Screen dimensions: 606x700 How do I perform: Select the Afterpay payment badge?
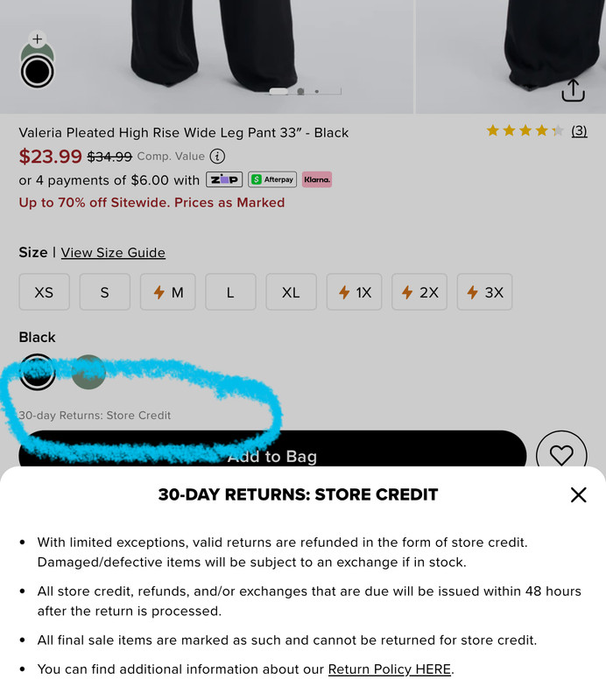(x=272, y=179)
